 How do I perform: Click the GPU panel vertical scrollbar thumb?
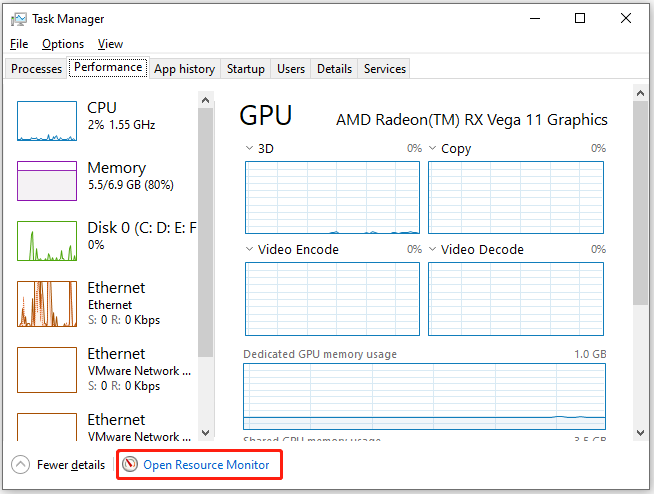pos(640,203)
